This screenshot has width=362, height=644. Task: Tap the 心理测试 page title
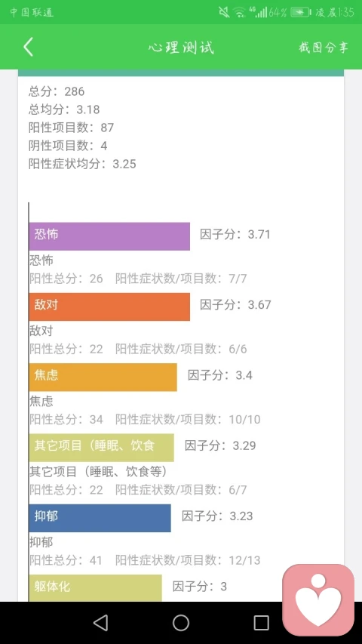click(181, 48)
